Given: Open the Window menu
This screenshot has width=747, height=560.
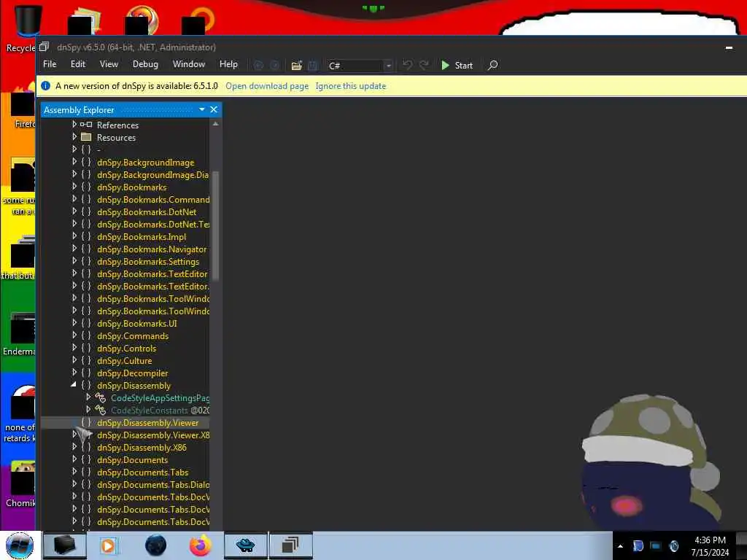Looking at the screenshot, I should click(189, 64).
